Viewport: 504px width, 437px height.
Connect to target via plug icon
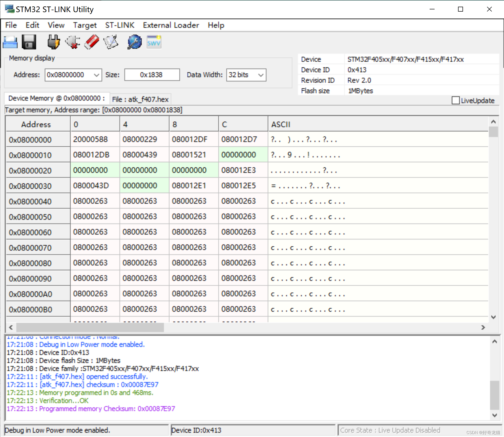pyautogui.click(x=54, y=42)
